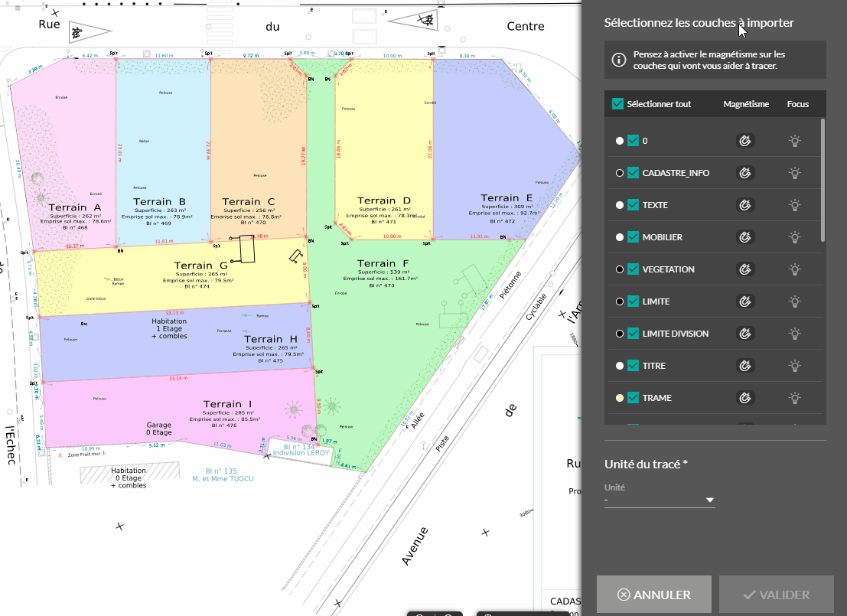Open the Unité dropdown
The image size is (847, 616).
coord(660,500)
